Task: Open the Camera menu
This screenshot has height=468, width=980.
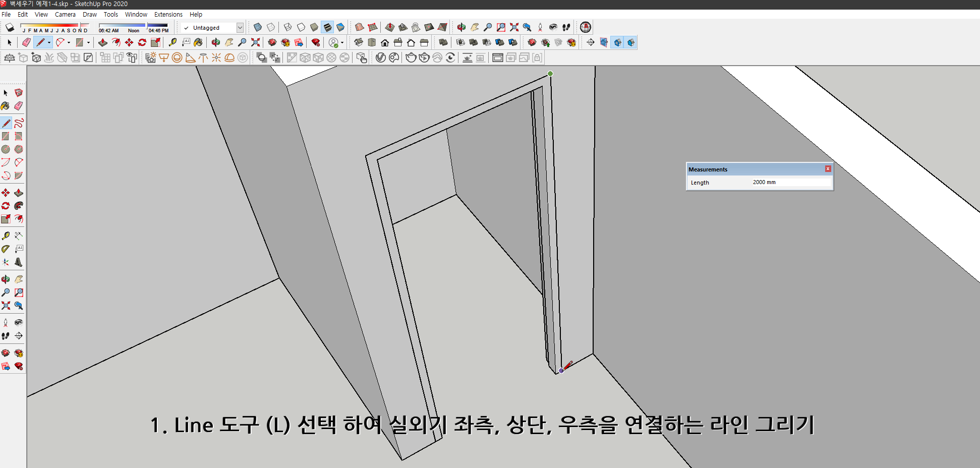Action: coord(65,14)
